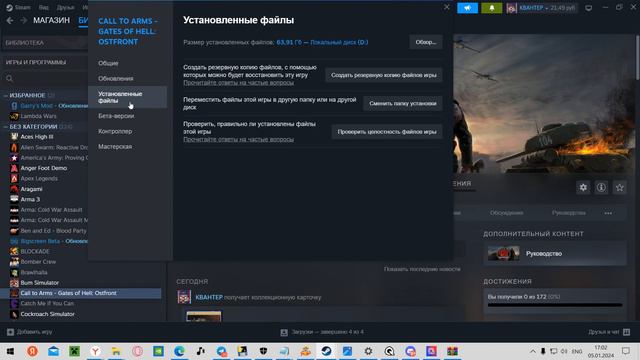
Task: Click the library search magnifier icon
Action: pyautogui.click(x=10, y=78)
